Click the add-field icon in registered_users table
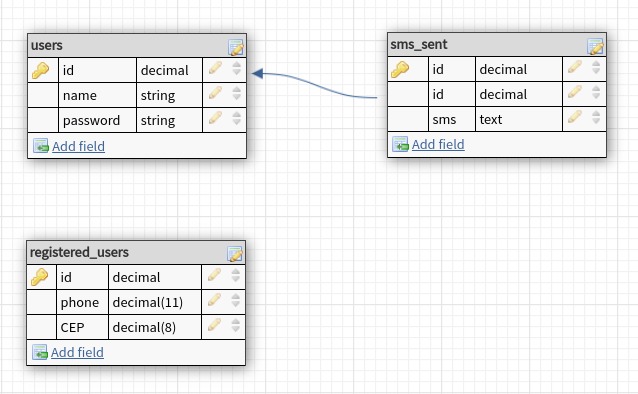This screenshot has width=638, height=394. 39,352
